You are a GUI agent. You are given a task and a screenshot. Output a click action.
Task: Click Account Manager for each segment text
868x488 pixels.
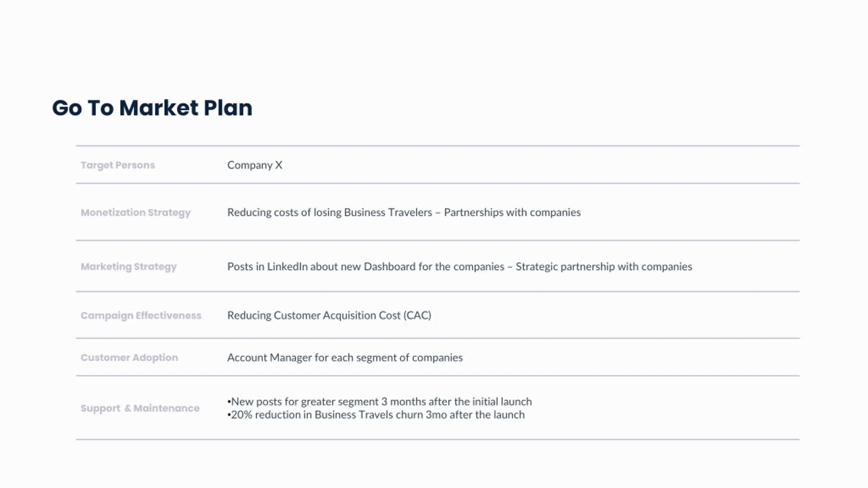[345, 358]
